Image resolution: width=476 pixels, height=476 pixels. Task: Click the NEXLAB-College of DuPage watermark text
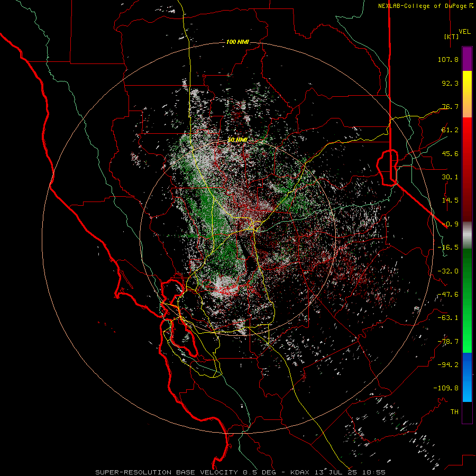pyautogui.click(x=425, y=6)
